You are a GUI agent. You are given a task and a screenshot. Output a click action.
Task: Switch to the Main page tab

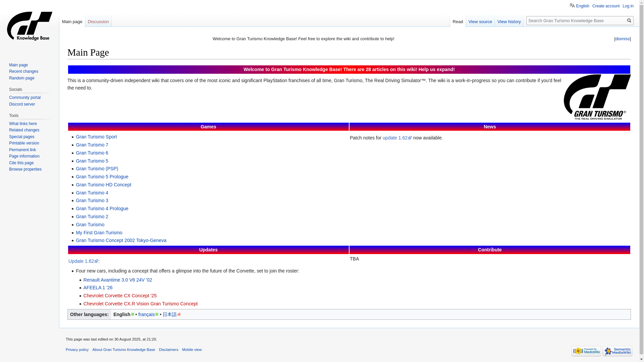pyautogui.click(x=72, y=21)
